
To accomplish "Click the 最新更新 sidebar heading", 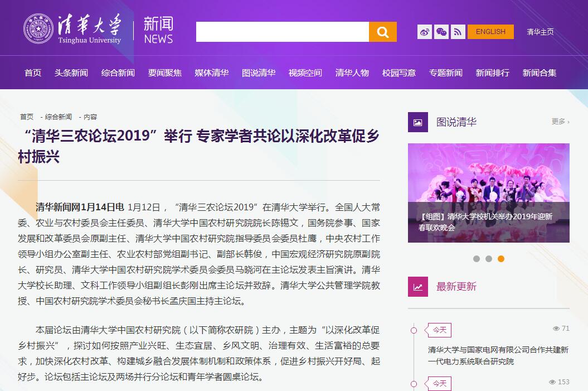I will [456, 287].
